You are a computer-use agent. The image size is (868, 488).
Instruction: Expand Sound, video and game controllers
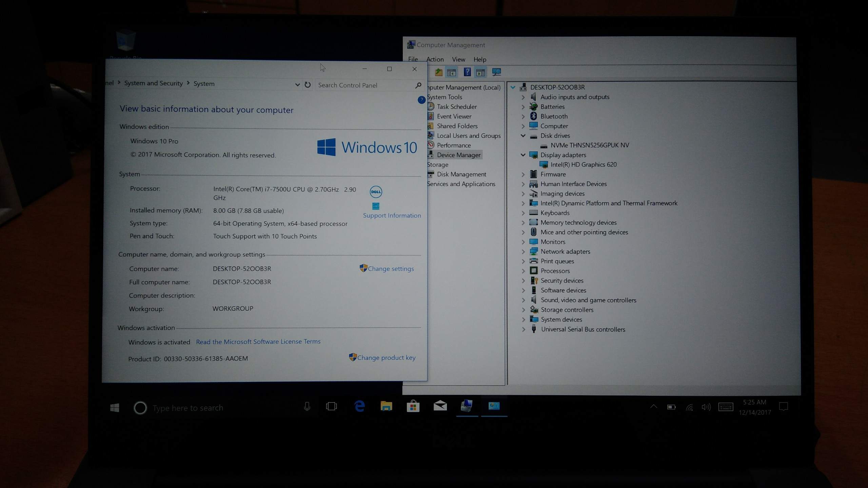(523, 300)
